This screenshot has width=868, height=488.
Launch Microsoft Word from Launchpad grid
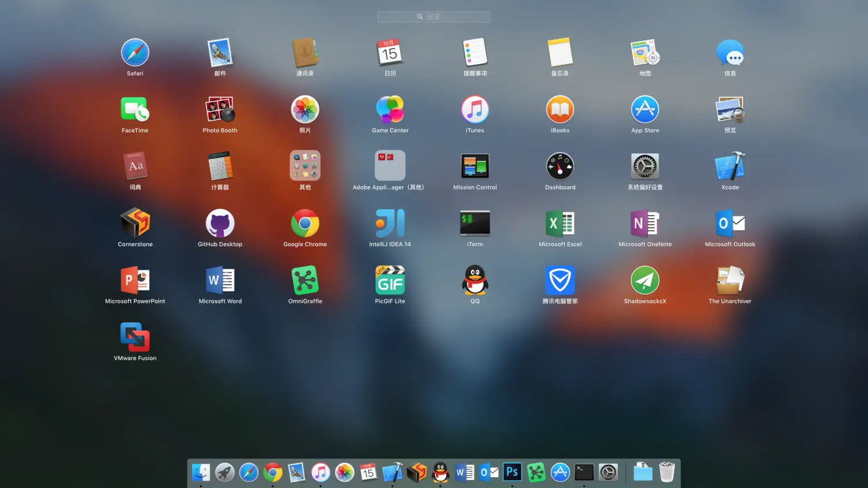[x=220, y=280]
